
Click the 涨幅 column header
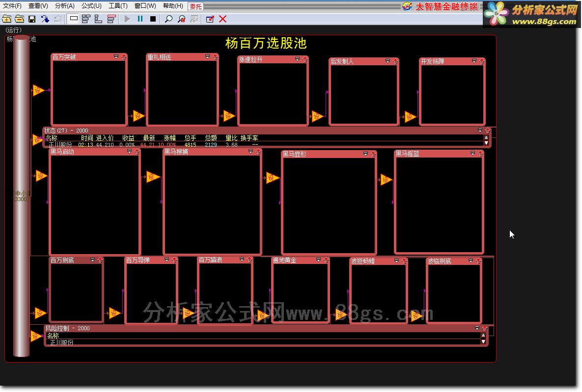click(169, 138)
